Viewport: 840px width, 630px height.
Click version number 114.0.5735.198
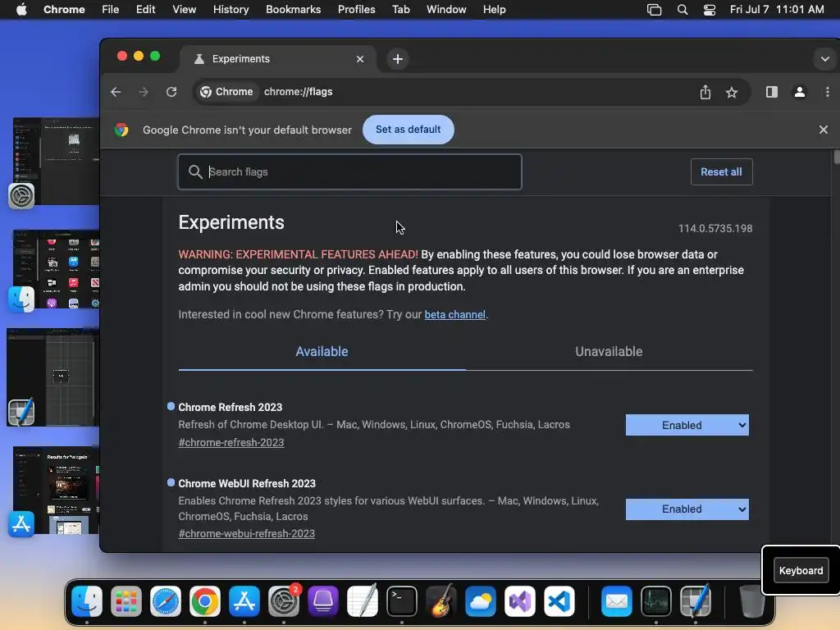(x=715, y=229)
